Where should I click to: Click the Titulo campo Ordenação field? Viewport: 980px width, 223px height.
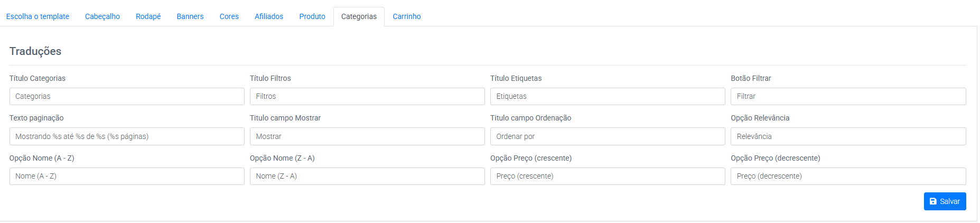[608, 136]
